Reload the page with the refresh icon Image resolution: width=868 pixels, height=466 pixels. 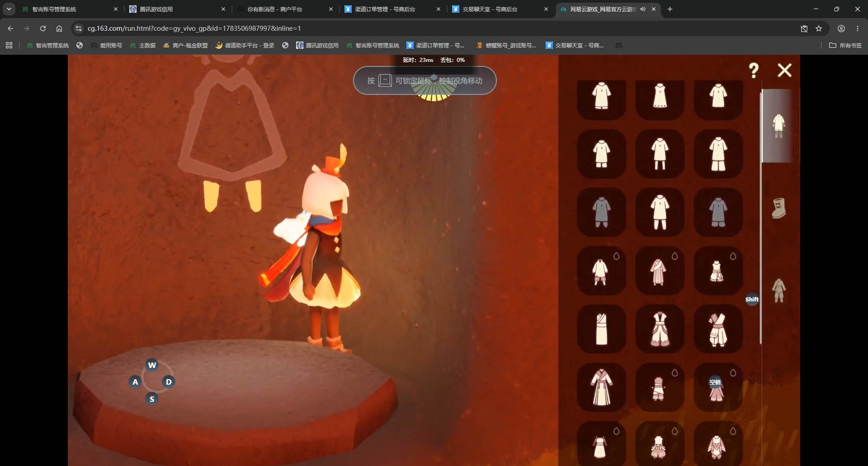coord(43,28)
